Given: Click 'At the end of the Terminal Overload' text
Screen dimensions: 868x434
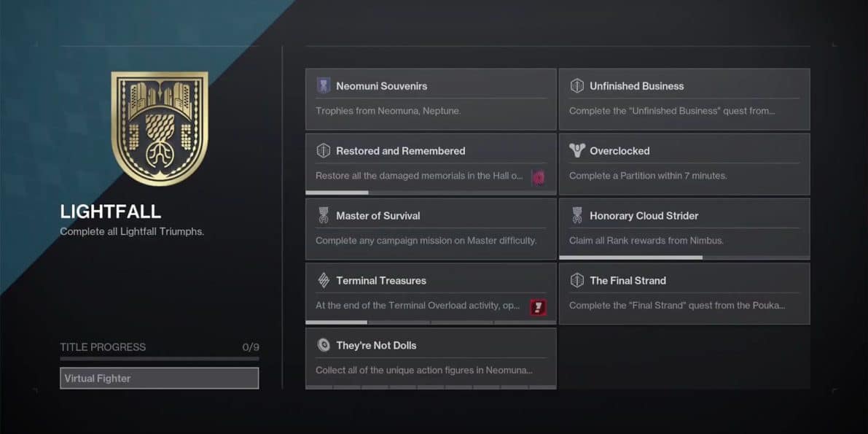Looking at the screenshot, I should pyautogui.click(x=418, y=306).
